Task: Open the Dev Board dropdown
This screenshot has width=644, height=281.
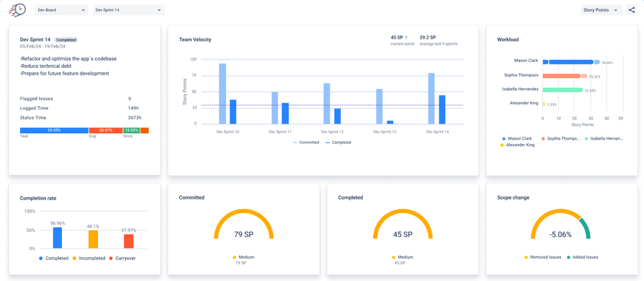Action: tap(61, 10)
